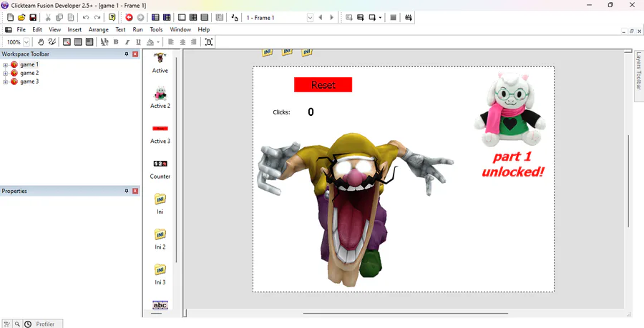Select the Active 2 object in the list

tap(160, 98)
